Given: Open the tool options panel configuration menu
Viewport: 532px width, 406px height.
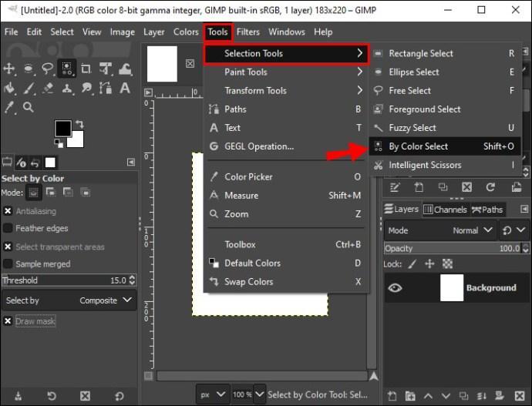Looking at the screenshot, I should pos(131,163).
